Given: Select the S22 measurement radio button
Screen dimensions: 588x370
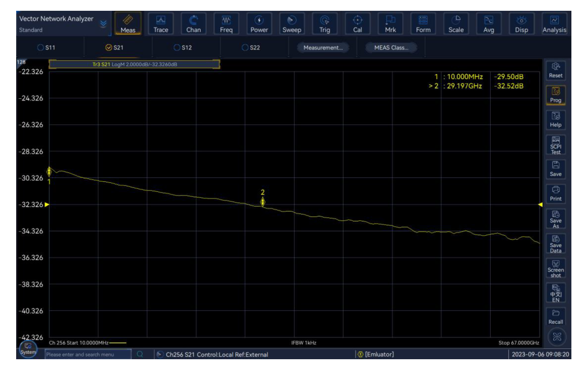Looking at the screenshot, I should [x=251, y=48].
